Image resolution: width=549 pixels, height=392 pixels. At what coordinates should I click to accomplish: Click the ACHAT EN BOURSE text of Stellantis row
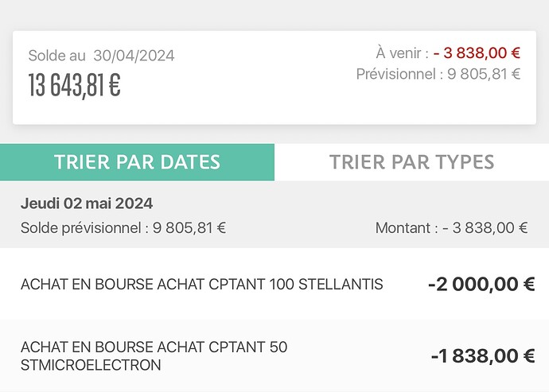coord(87,284)
